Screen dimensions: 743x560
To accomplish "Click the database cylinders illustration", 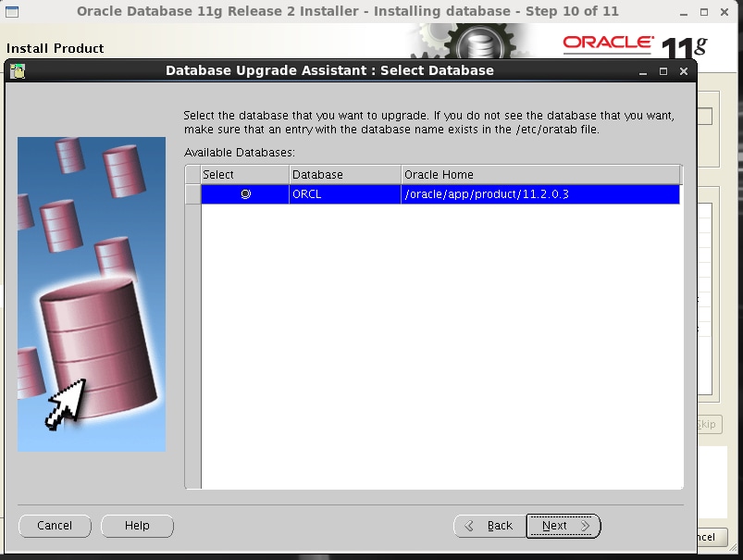I will coord(92,294).
